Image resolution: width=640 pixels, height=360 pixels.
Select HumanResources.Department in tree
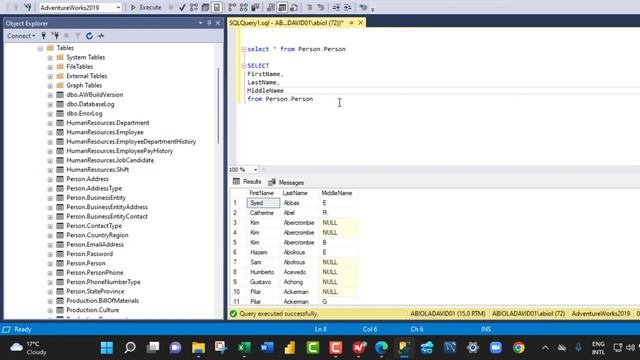click(x=108, y=123)
